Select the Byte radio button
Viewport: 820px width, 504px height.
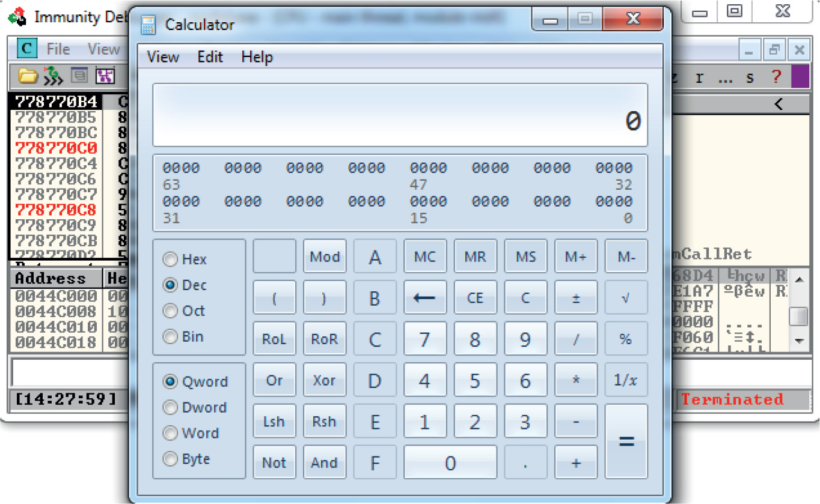171,460
